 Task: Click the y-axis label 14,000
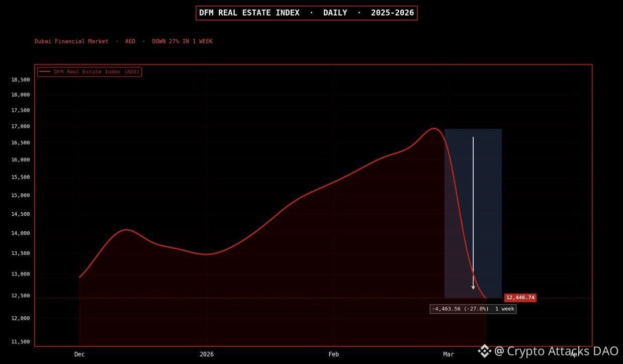tap(21, 233)
